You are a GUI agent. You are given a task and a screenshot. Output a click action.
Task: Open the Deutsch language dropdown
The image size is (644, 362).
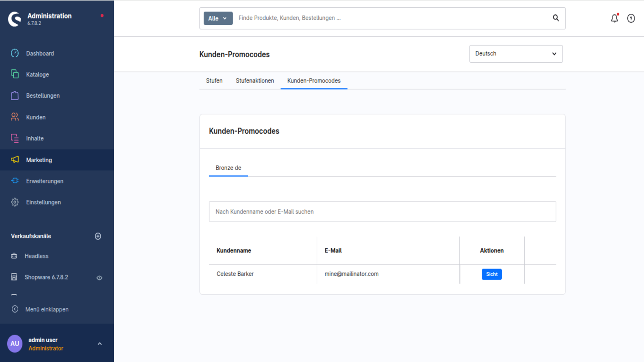tap(516, 54)
